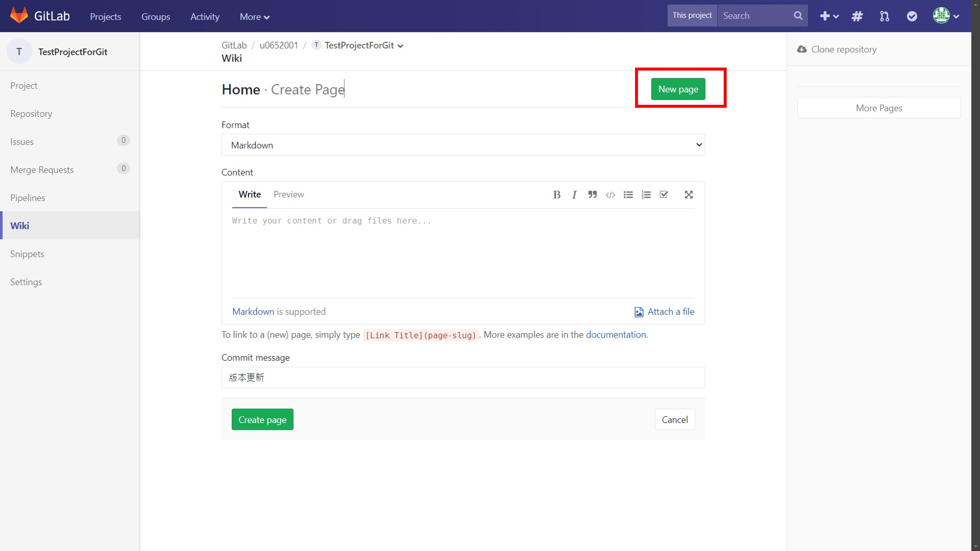This screenshot has width=980, height=551.
Task: Open the documentation link
Action: click(616, 335)
